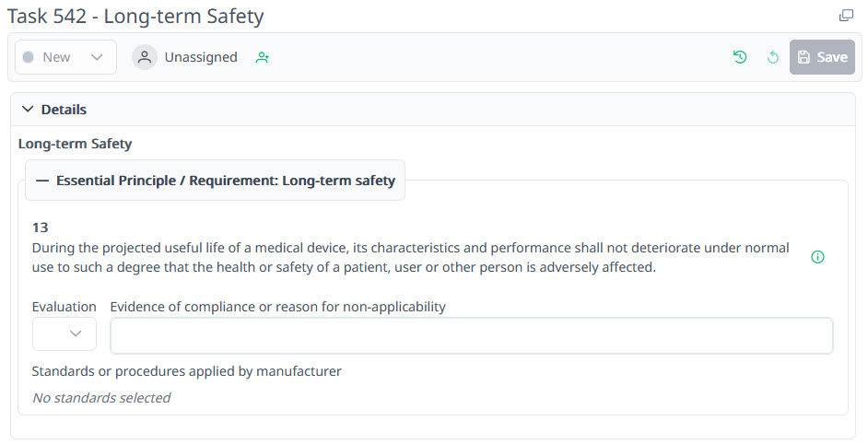
Task: Click the Save button label
Action: point(832,57)
